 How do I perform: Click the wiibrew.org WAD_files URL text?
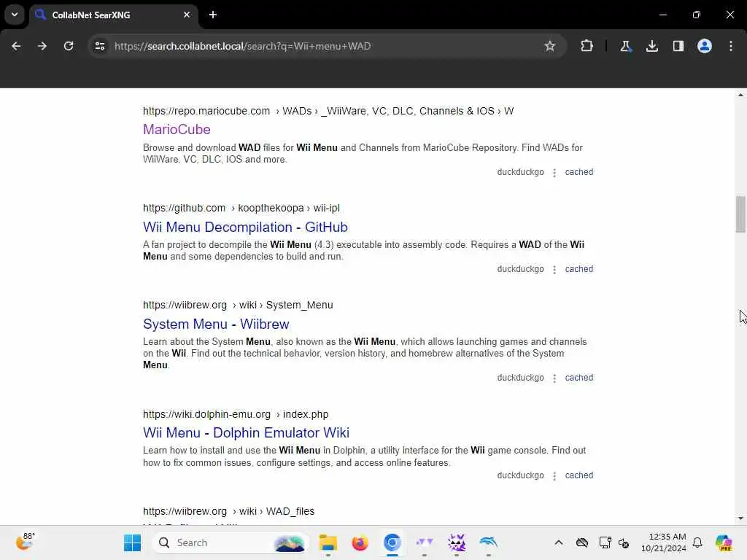[228, 511]
